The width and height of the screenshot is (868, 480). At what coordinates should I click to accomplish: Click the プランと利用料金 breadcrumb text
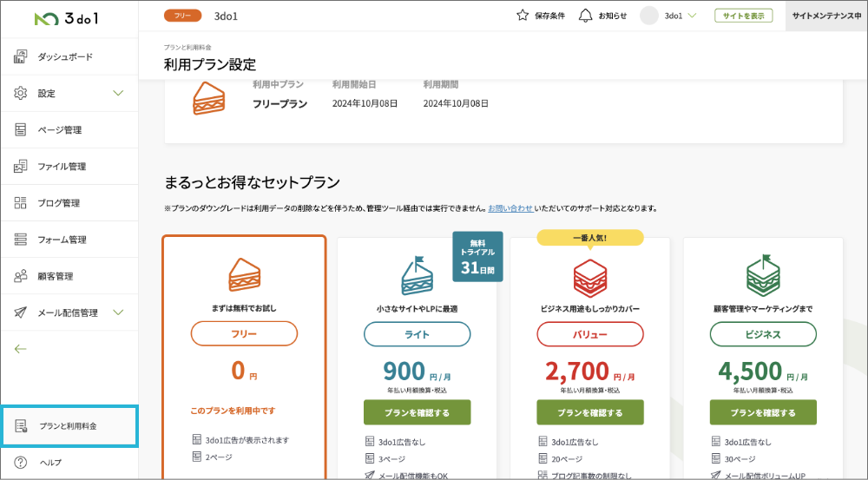coord(187,48)
